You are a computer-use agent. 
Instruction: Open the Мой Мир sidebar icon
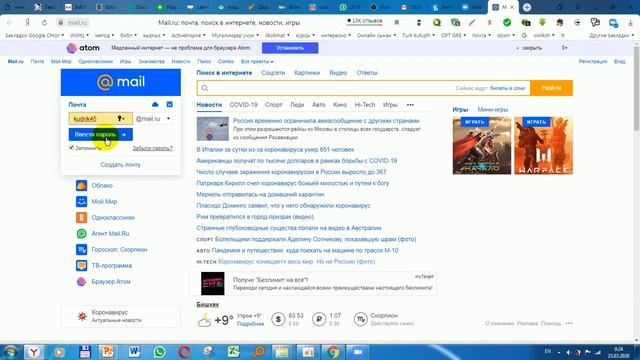(x=81, y=201)
